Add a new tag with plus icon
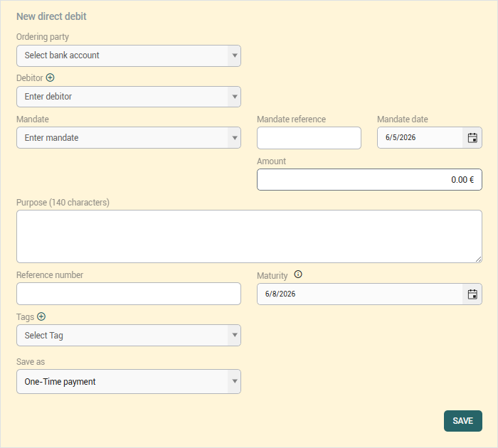Image resolution: width=498 pixels, height=448 pixels. pos(41,316)
